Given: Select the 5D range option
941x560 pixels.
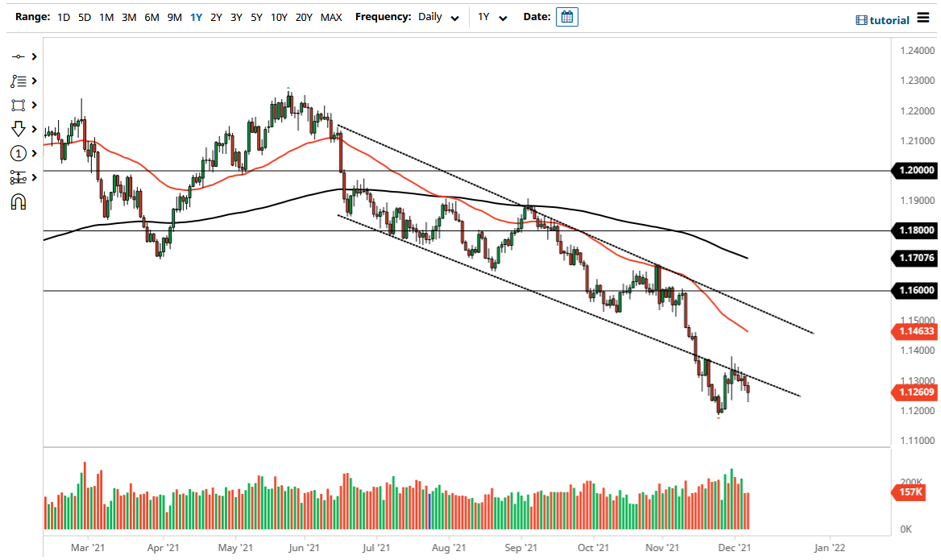Looking at the screenshot, I should coord(84,16).
